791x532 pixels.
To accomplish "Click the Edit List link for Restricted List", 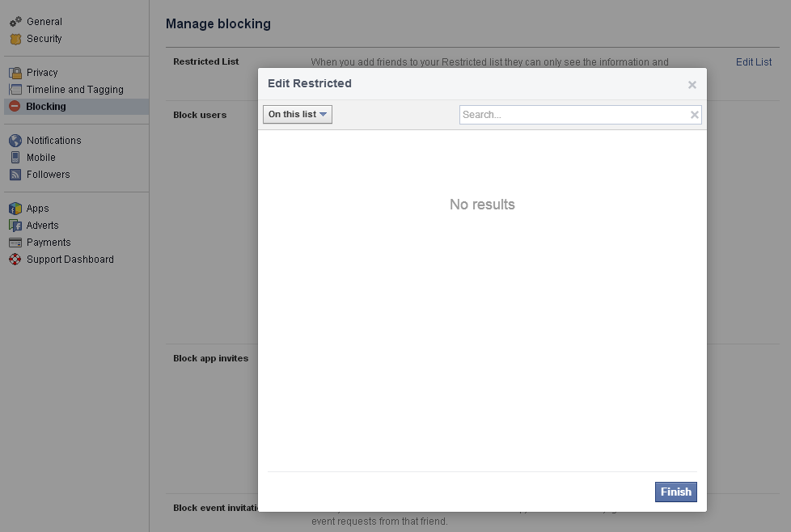I will coord(753,61).
